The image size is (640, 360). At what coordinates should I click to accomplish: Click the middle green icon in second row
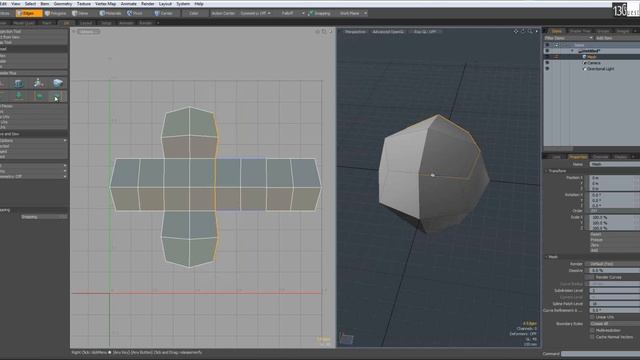(x=39, y=96)
